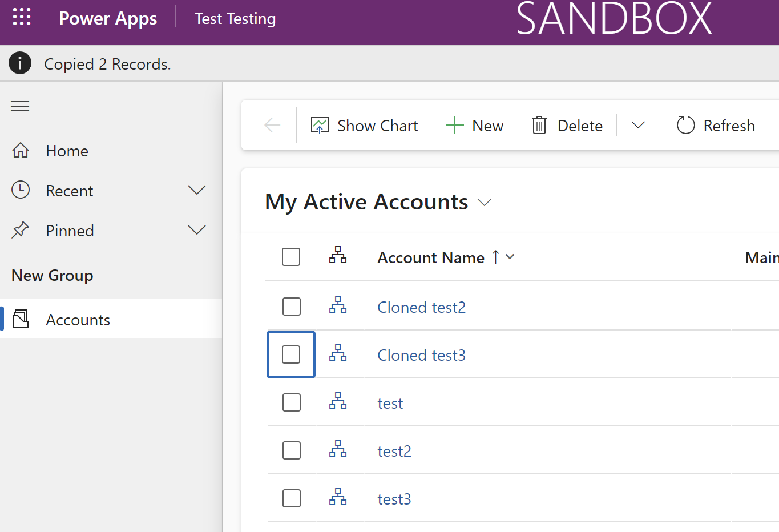Viewport: 779px width, 532px height.
Task: Open the My Active Accounts view selector chevron
Action: (485, 203)
